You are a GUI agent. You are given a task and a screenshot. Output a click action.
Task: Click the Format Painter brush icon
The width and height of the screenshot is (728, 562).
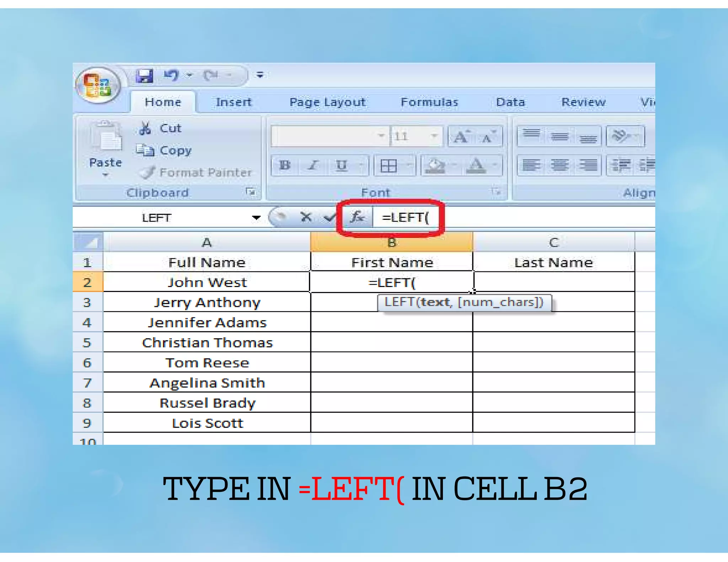click(147, 172)
